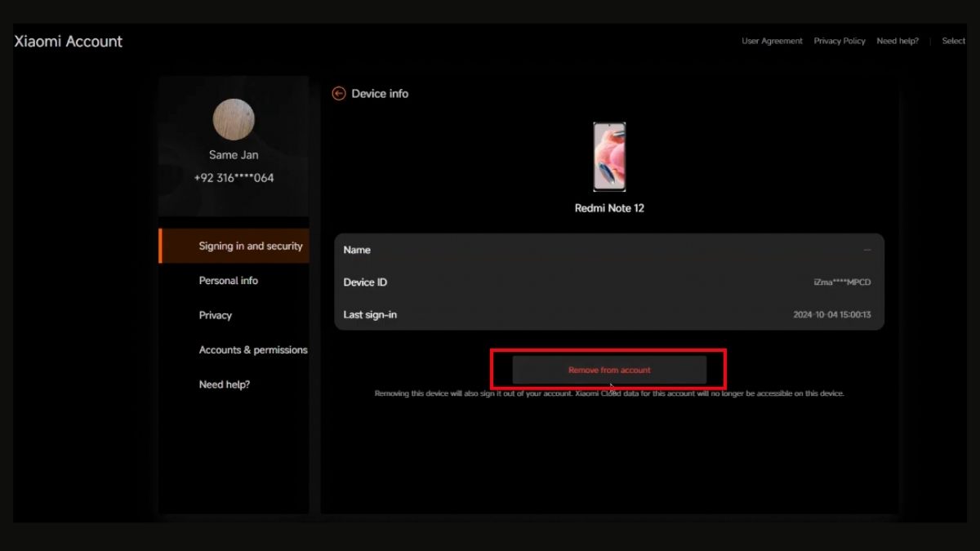This screenshot has height=551, width=980.
Task: Open Need help? in the sidebar
Action: (x=225, y=384)
